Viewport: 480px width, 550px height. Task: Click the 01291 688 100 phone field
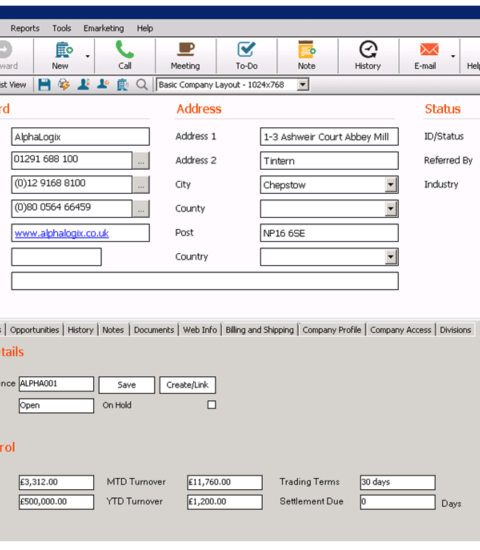72,161
